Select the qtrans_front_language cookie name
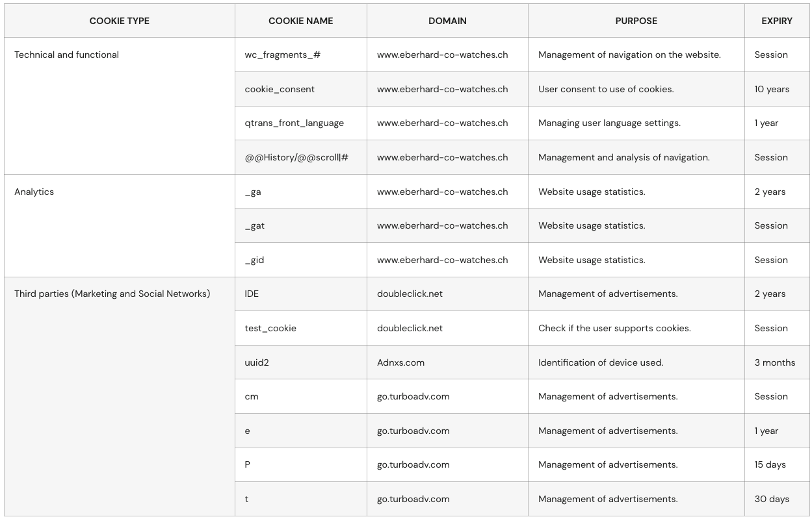Screen dimensions: 812x519 pyautogui.click(x=294, y=123)
